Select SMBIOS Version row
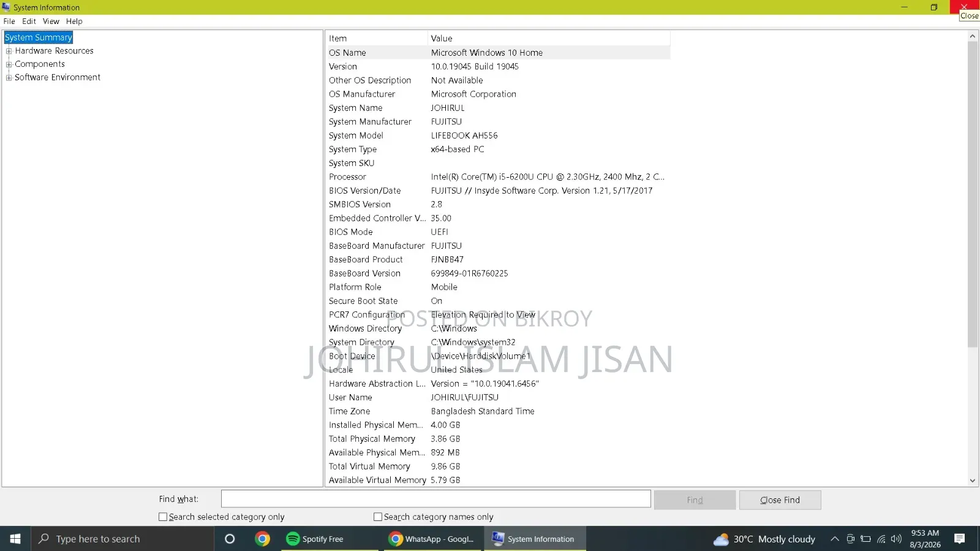 498,204
